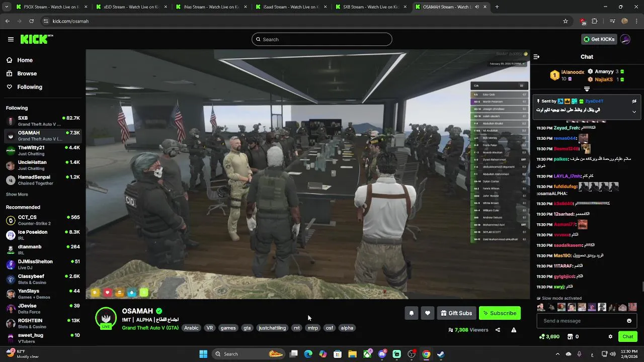This screenshot has width=644, height=362.
Task: Open the browser tab search dropdown
Action: click(x=7, y=7)
